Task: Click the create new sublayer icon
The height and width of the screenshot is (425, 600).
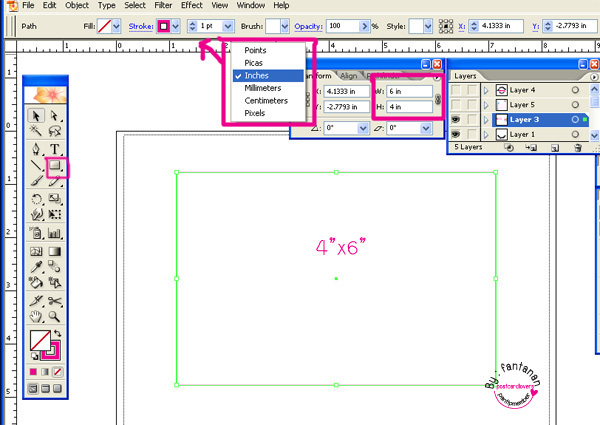Action: pos(531,148)
